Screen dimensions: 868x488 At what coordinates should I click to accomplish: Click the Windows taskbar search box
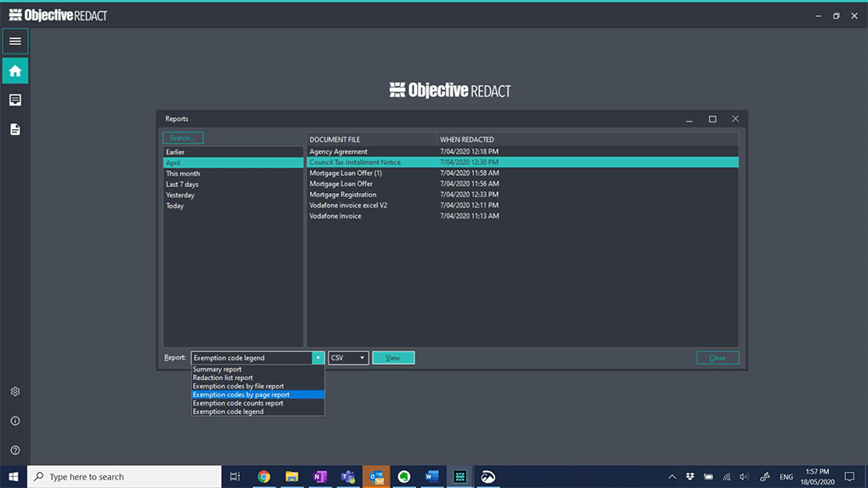click(124, 476)
